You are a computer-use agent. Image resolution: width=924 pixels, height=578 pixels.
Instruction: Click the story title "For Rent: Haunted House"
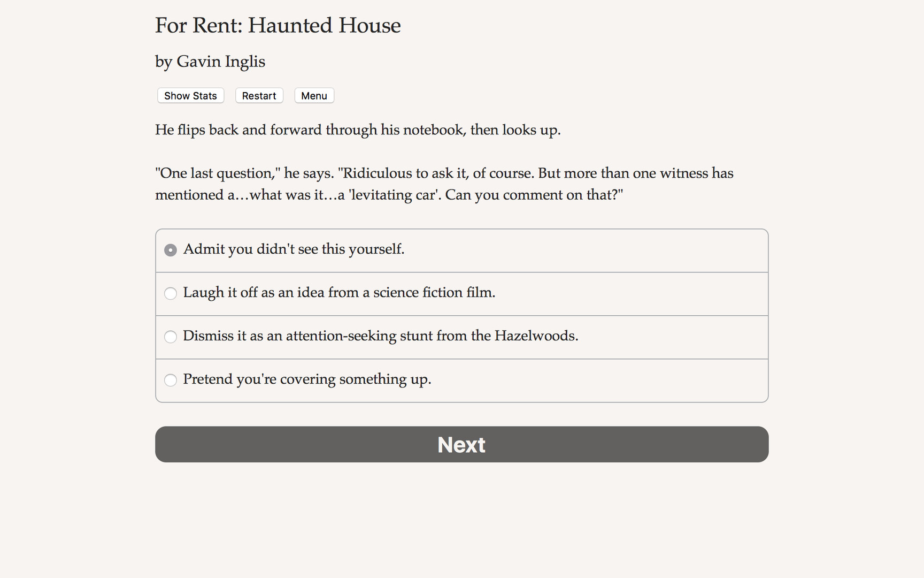[278, 25]
